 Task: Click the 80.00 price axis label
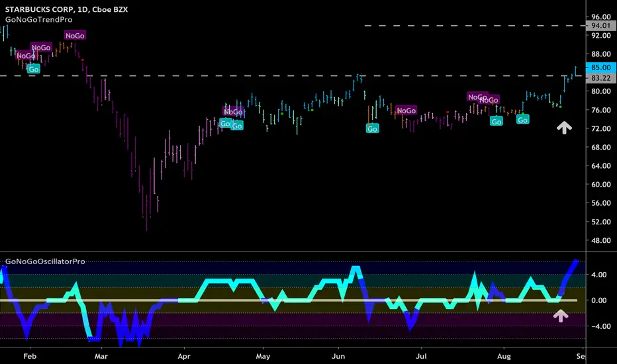click(x=601, y=91)
